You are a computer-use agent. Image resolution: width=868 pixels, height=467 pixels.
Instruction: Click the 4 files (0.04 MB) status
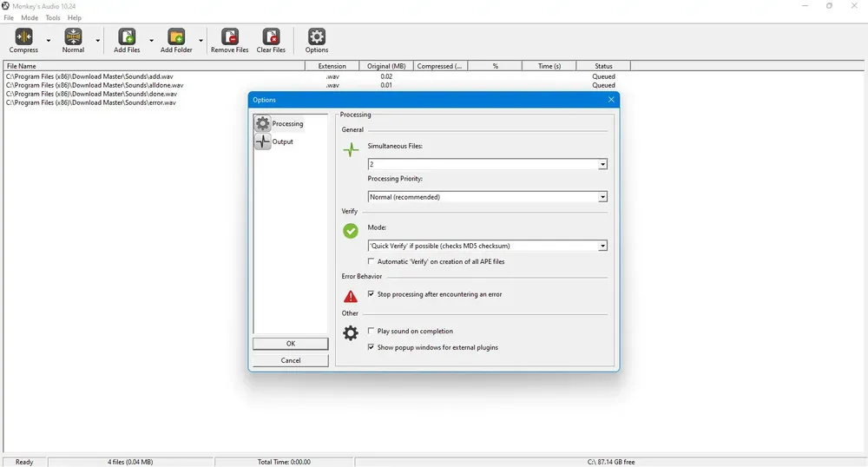point(130,462)
